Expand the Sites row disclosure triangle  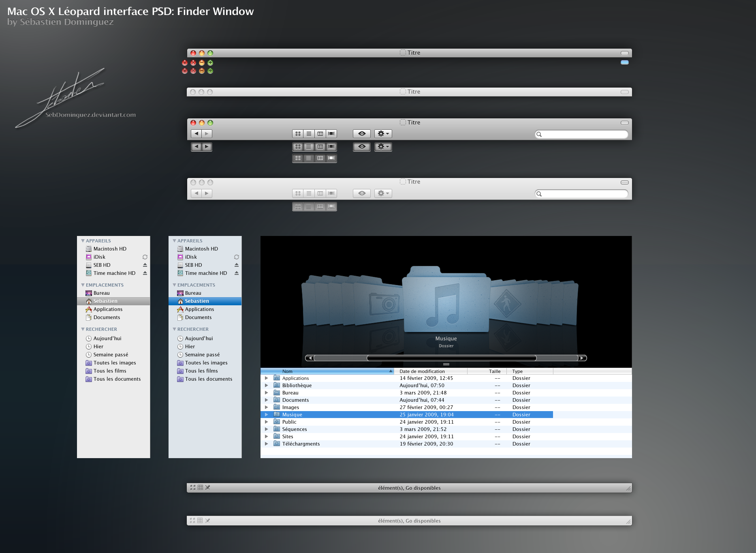tap(266, 437)
